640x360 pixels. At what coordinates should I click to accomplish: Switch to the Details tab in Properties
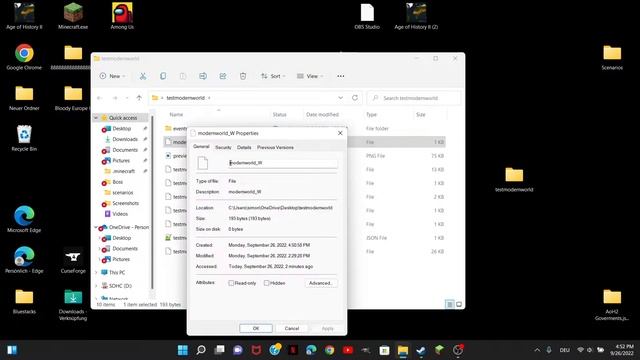click(x=244, y=147)
